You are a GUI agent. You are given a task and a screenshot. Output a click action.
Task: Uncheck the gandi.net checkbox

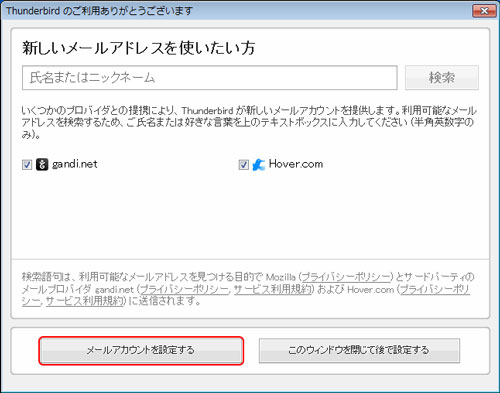coord(27,165)
